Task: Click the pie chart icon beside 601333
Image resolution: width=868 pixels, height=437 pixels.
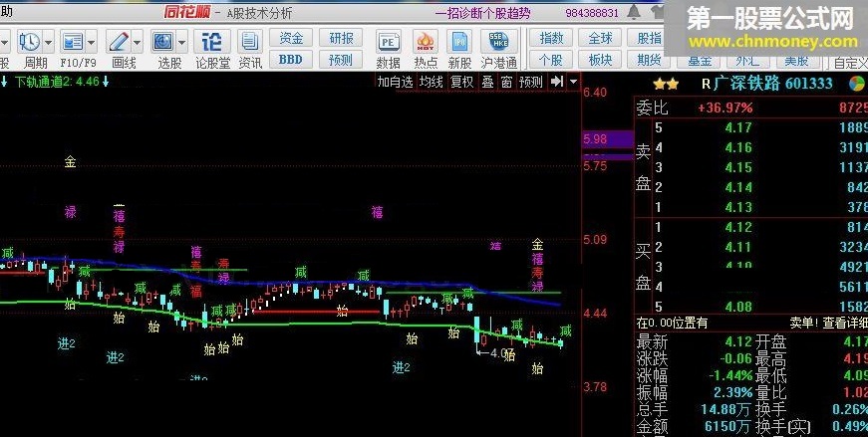Action: click(856, 84)
